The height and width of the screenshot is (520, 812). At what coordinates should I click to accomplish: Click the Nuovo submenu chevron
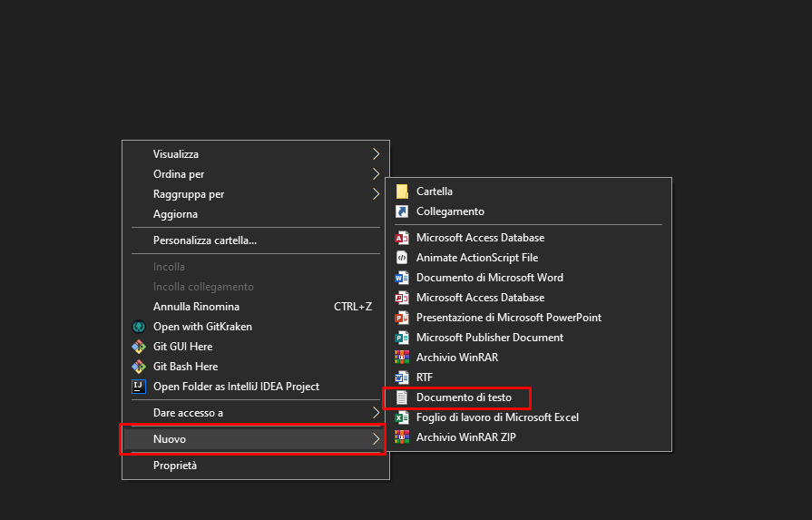pos(376,439)
